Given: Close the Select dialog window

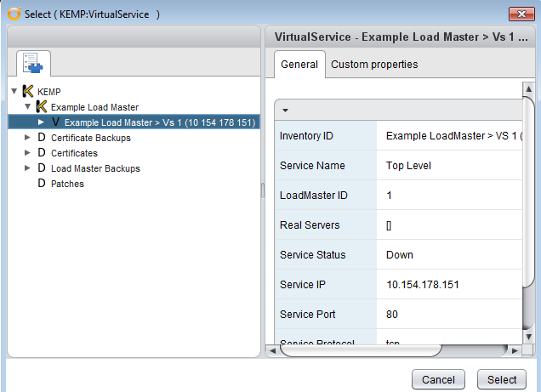Looking at the screenshot, I should coord(521,14).
